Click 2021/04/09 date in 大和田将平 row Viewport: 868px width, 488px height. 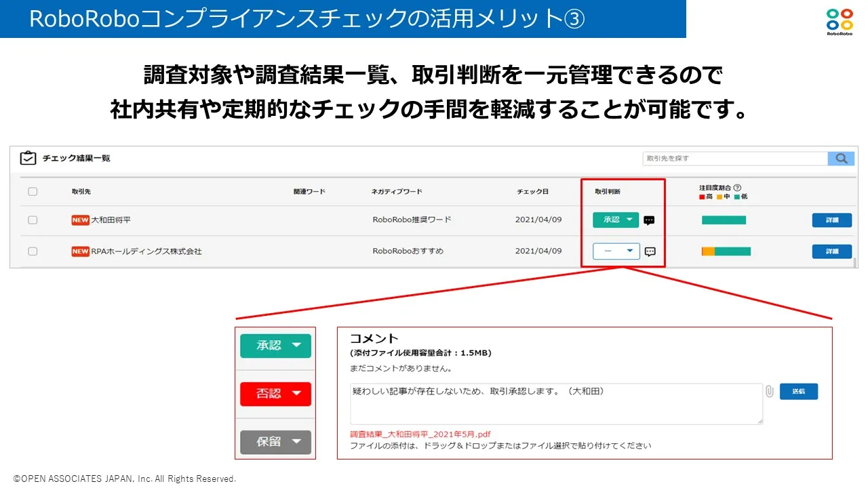pos(538,220)
